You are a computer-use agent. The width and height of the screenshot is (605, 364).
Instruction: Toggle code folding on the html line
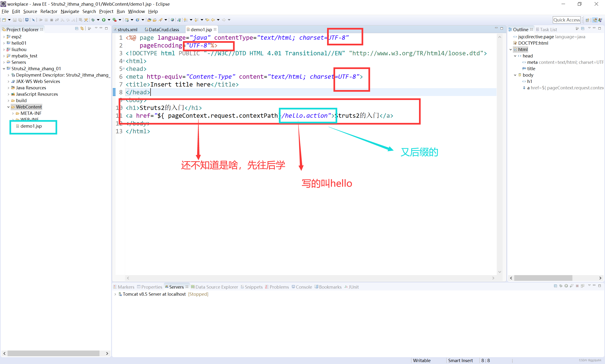click(x=124, y=61)
